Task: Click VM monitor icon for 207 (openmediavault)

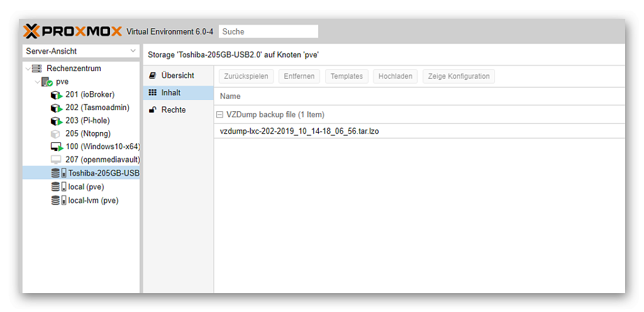Action: click(x=56, y=159)
